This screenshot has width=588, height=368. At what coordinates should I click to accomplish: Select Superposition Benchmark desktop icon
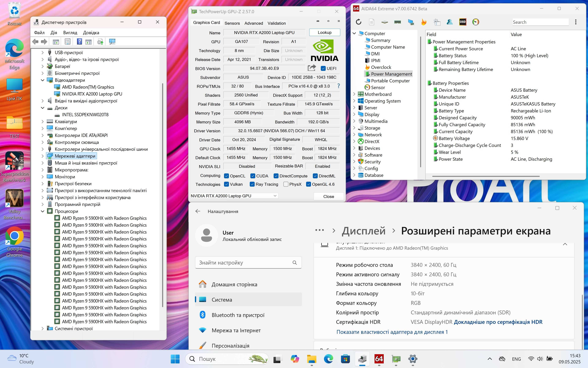14,167
